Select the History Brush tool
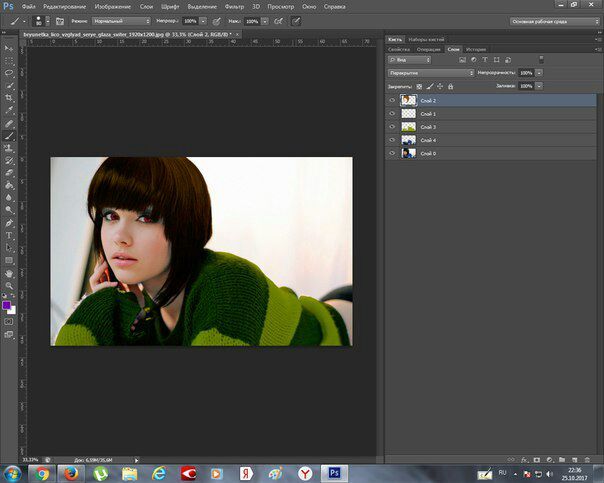 [x=8, y=160]
